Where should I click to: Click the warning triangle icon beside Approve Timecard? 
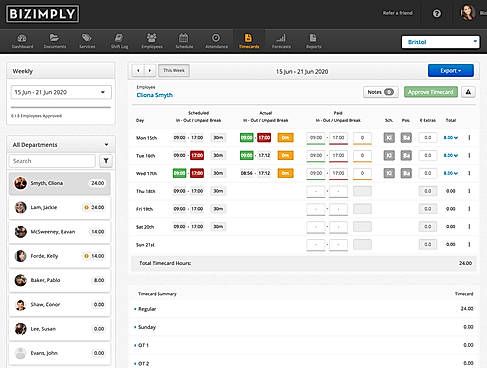pyautogui.click(x=468, y=92)
